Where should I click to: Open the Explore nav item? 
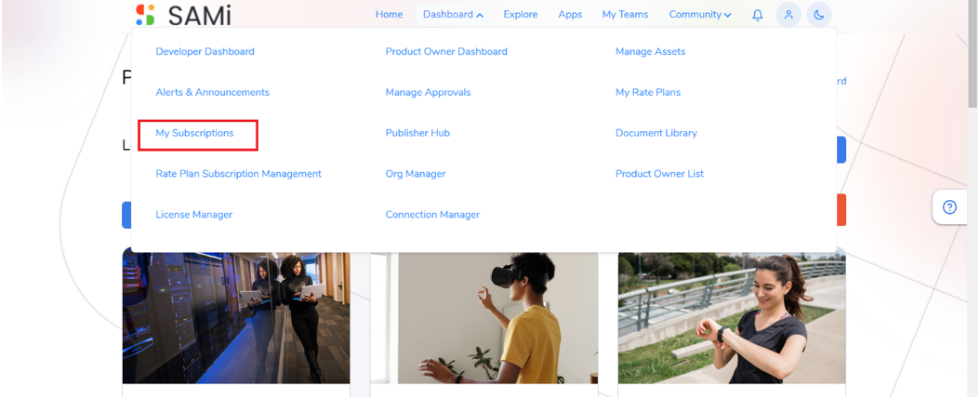pyautogui.click(x=521, y=14)
